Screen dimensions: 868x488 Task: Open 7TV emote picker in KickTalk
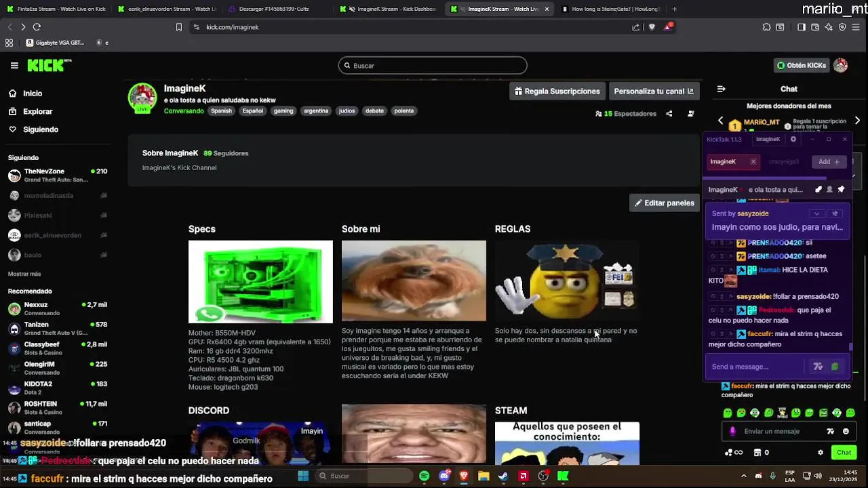coord(818,367)
